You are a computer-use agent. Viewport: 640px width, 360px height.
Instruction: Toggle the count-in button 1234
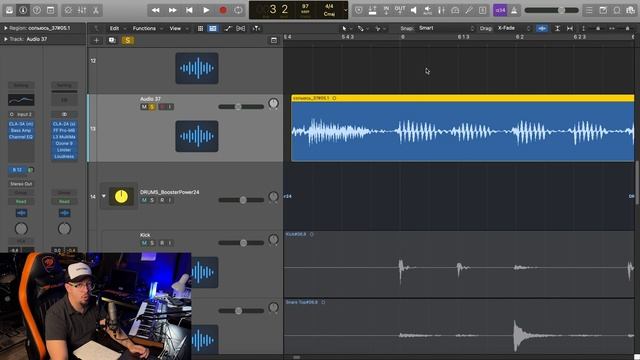pos(500,10)
